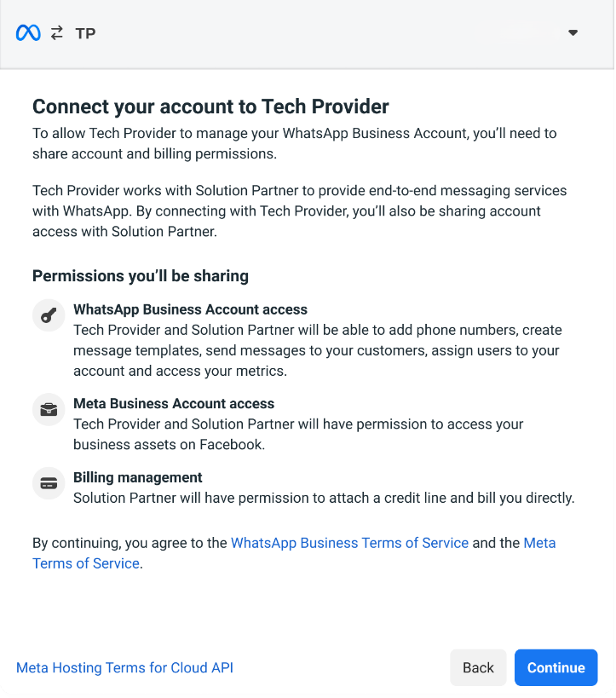
Task: Select the 'Billing management' title
Action: [x=138, y=478]
